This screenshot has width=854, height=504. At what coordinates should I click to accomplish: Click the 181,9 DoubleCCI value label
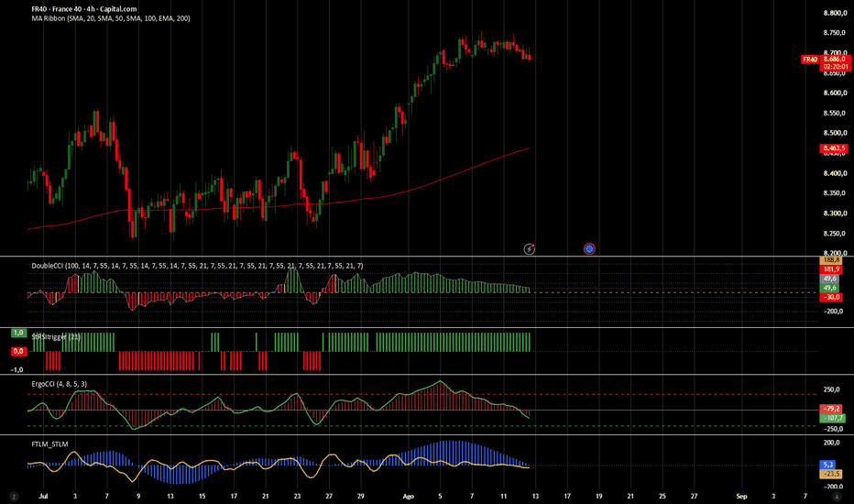(x=831, y=269)
